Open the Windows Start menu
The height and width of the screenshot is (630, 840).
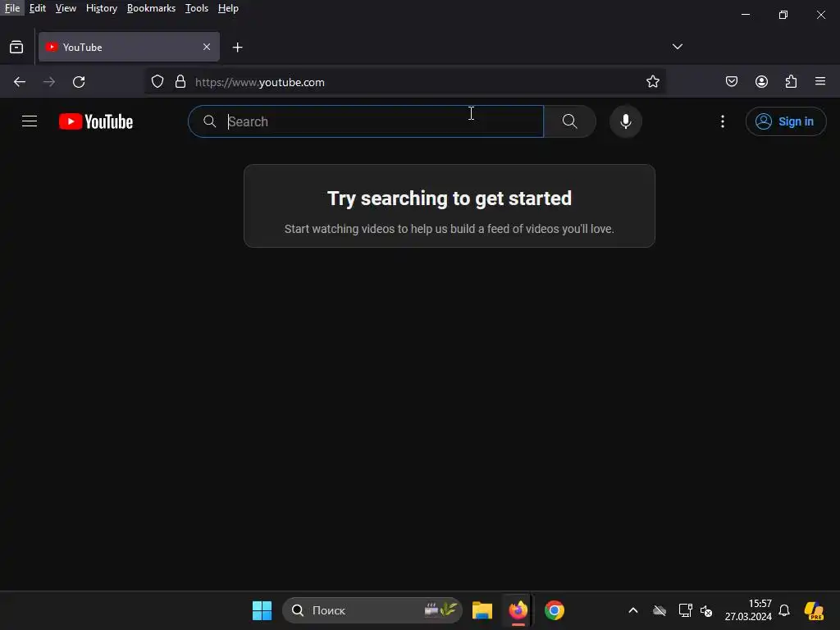262,610
